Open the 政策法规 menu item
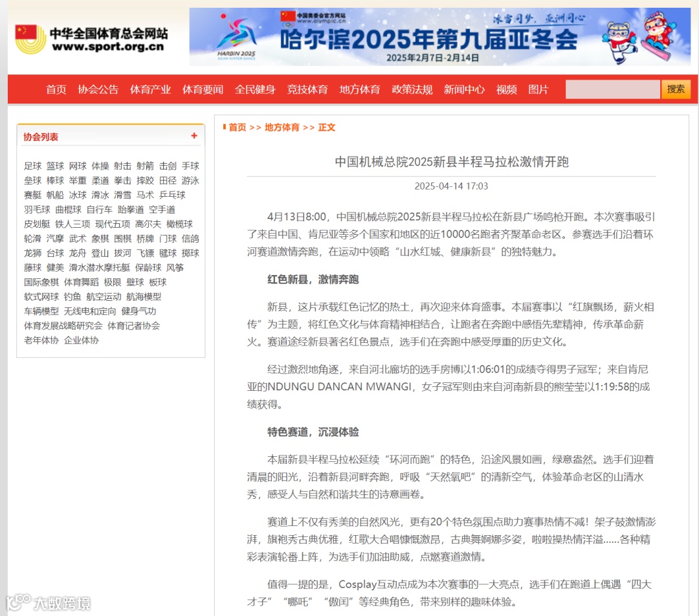The height and width of the screenshot is (616, 699). point(412,89)
